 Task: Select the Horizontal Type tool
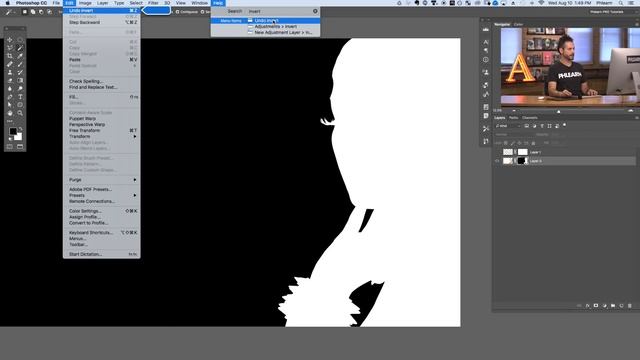pyautogui.click(x=20, y=97)
